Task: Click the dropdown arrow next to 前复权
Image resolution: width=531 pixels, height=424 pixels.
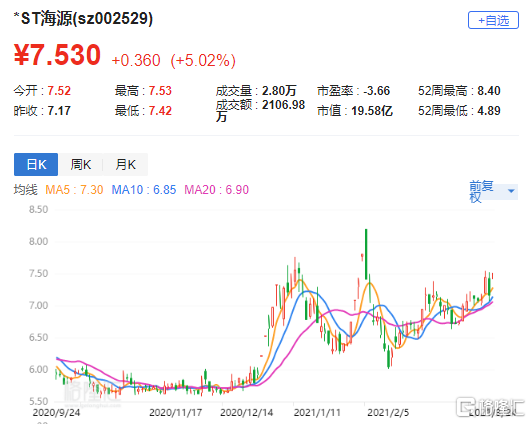Action: tap(511, 191)
